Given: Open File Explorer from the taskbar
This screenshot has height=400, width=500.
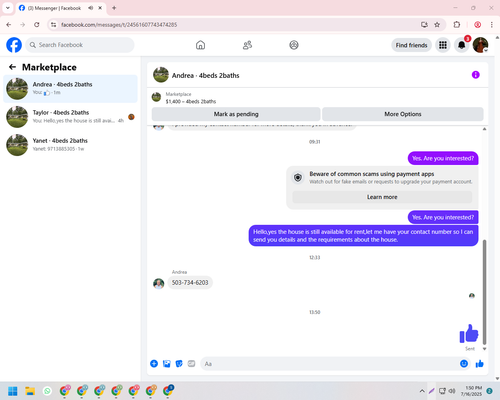Looking at the screenshot, I should tap(30, 391).
